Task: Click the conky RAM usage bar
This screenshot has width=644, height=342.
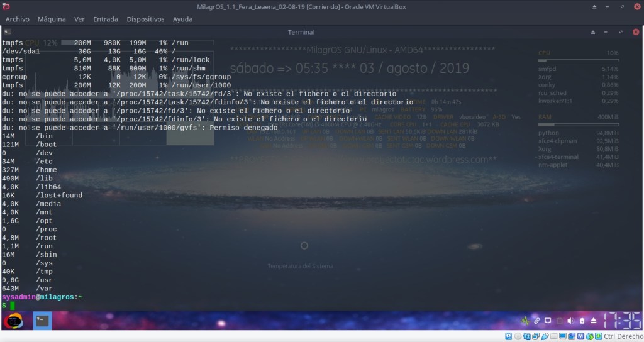Action: point(579,125)
